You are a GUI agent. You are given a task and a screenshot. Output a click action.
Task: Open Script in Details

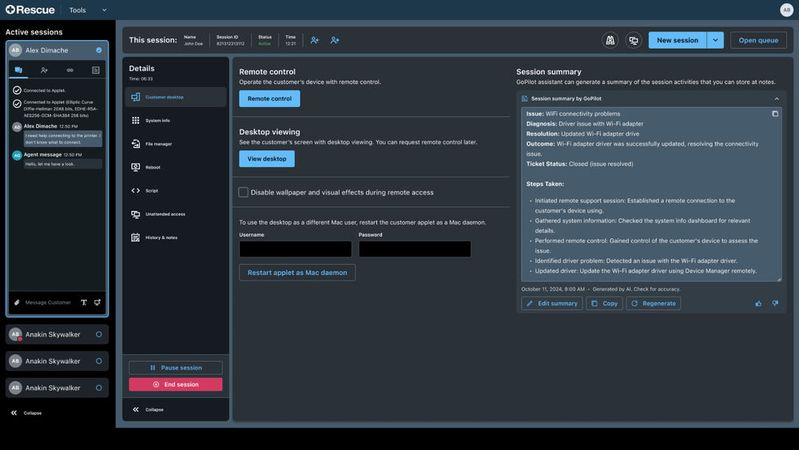pos(175,191)
